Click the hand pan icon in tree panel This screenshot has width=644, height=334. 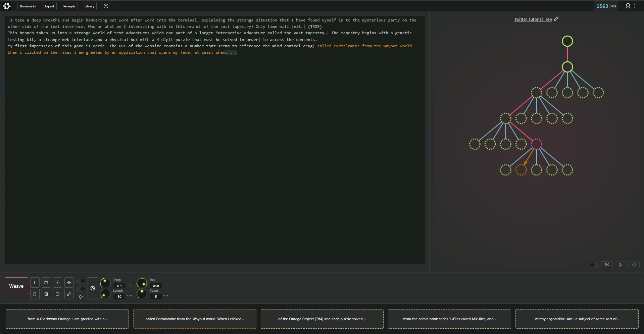click(620, 265)
